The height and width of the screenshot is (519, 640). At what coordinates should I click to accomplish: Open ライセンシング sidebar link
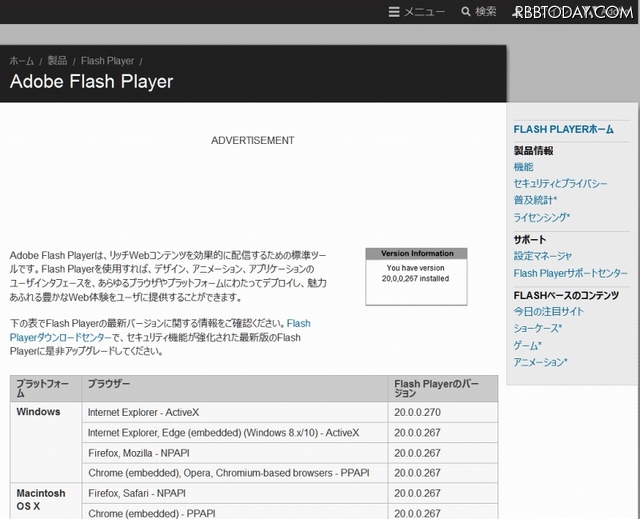coord(541,217)
